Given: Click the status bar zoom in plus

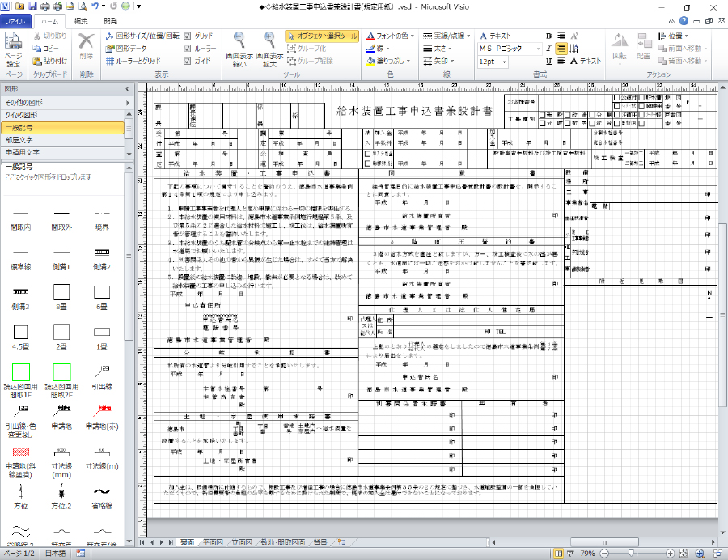Looking at the screenshot, I should (670, 554).
